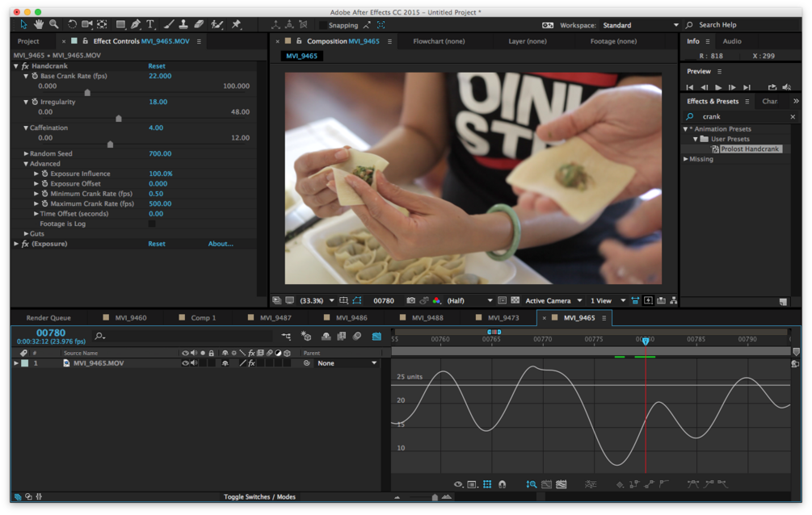Switch to the Project tab

[x=28, y=41]
